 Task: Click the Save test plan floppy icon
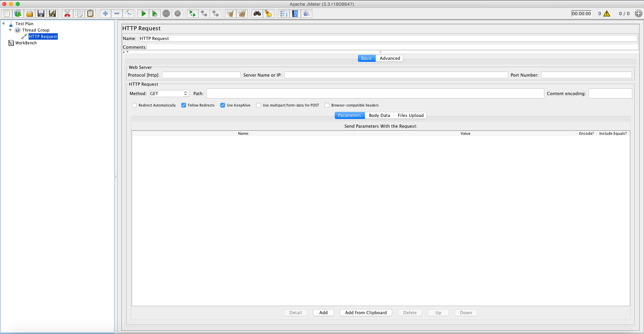coord(41,13)
